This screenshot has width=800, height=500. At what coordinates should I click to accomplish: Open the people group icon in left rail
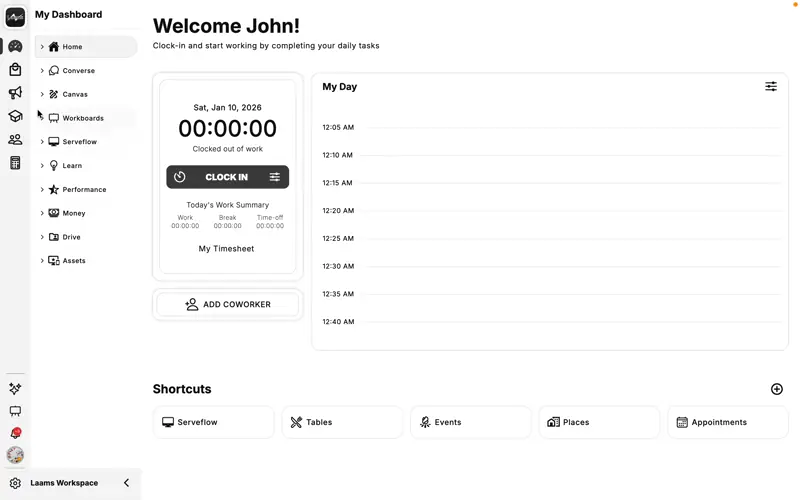[x=15, y=139]
